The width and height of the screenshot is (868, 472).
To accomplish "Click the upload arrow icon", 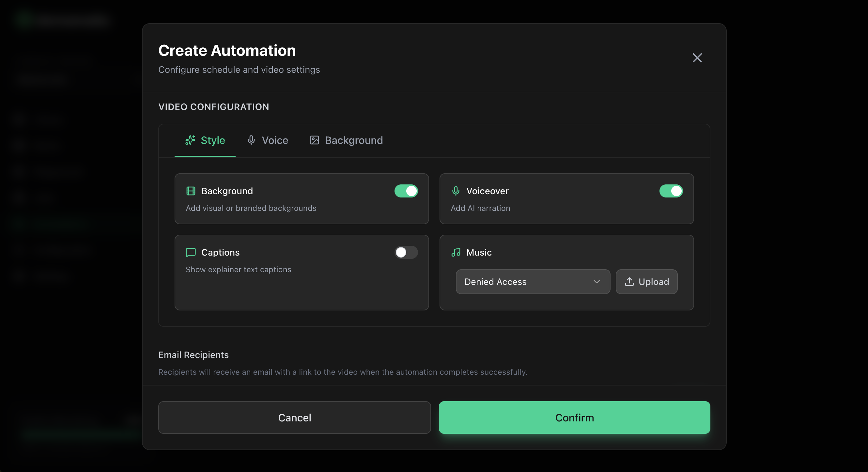I will pyautogui.click(x=629, y=282).
